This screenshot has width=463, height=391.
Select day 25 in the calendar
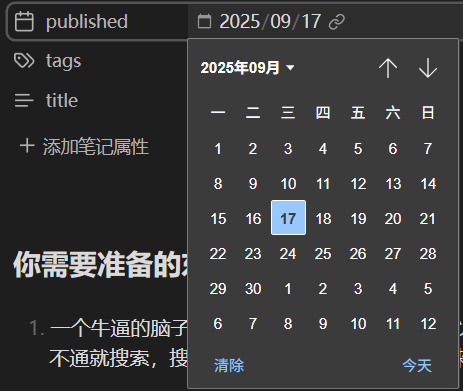pyautogui.click(x=323, y=254)
